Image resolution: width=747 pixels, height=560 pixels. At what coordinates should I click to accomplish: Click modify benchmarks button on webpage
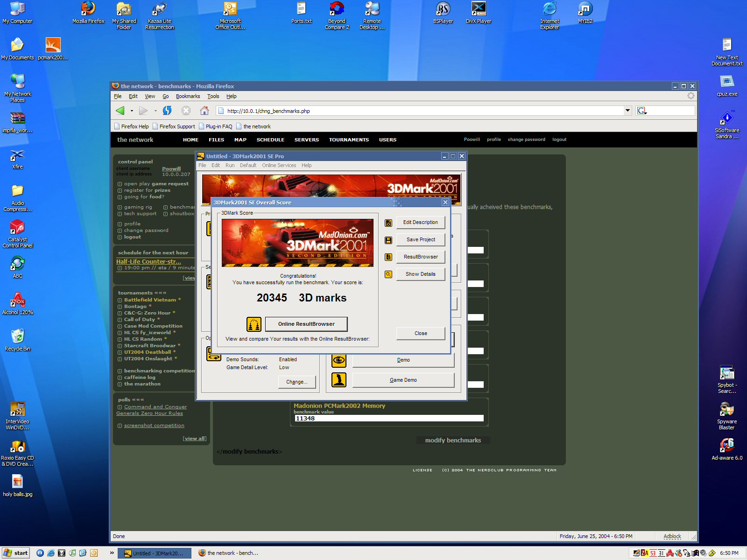453,440
